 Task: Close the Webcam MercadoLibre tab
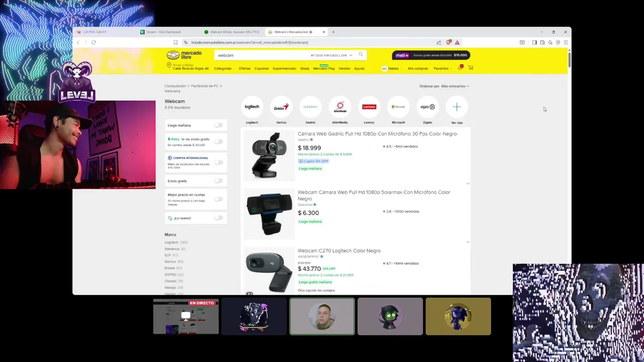pos(324,32)
